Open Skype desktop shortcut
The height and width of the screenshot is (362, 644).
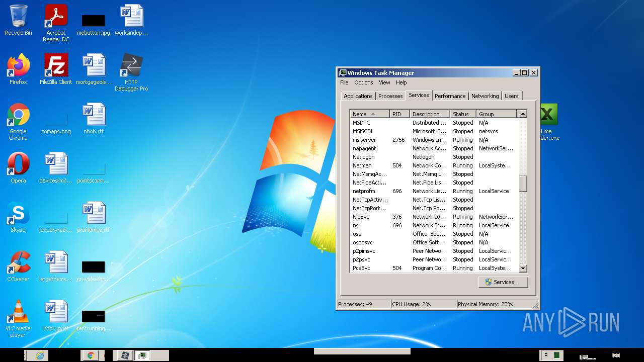point(18,217)
